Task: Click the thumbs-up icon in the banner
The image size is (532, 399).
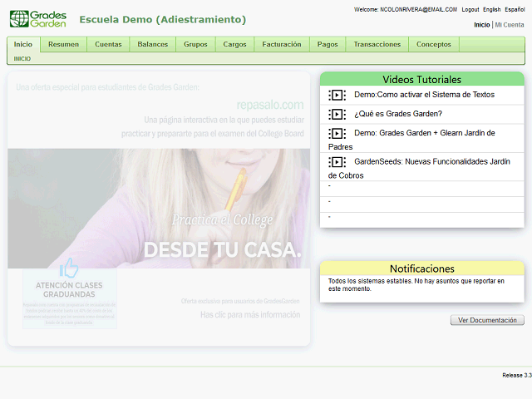Action: 69,268
